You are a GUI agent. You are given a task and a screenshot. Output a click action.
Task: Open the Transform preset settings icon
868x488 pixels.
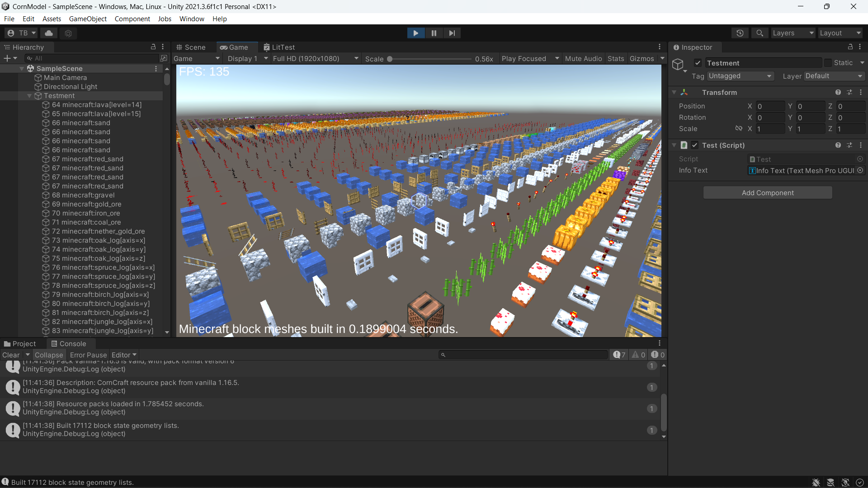click(x=849, y=92)
